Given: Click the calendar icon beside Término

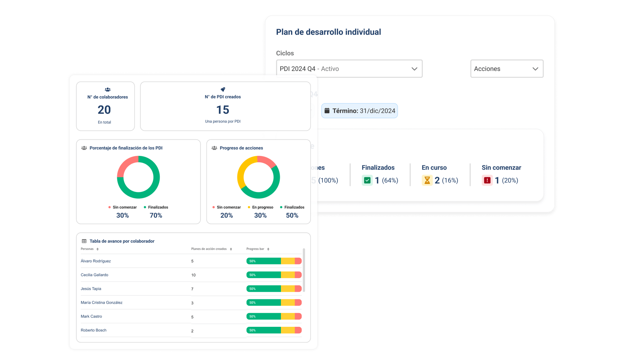Looking at the screenshot, I should tap(327, 111).
